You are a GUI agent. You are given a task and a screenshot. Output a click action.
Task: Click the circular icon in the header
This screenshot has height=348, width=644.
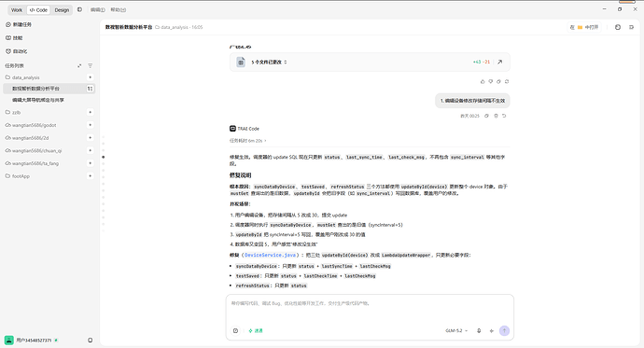pos(617,27)
